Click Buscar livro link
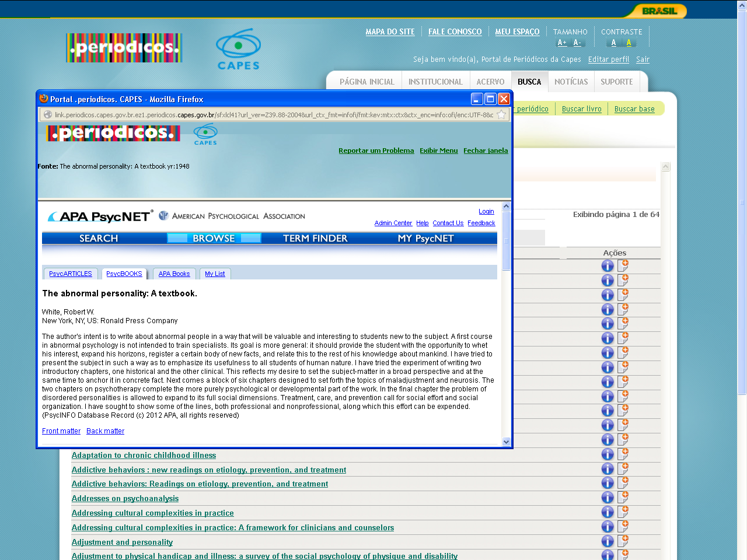 pyautogui.click(x=581, y=109)
